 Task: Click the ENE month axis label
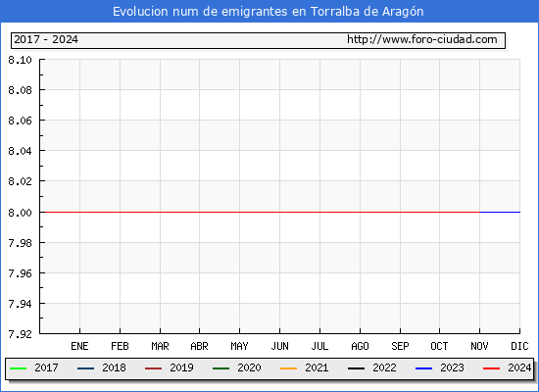pyautogui.click(x=79, y=346)
